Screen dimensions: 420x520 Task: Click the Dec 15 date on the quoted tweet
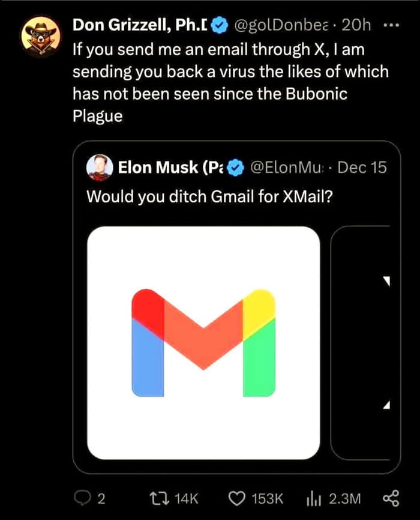click(362, 168)
